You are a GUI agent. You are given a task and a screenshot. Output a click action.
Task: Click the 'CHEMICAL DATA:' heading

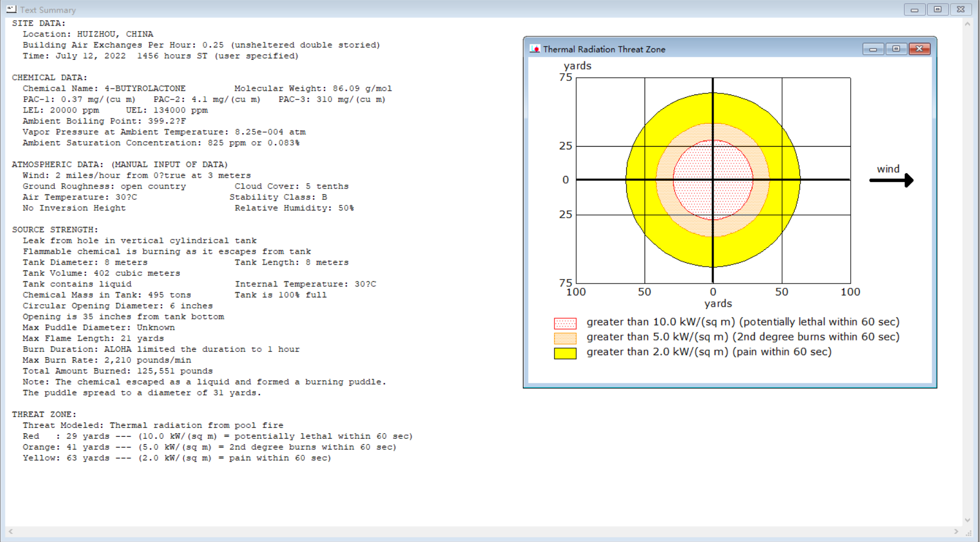[x=49, y=78]
